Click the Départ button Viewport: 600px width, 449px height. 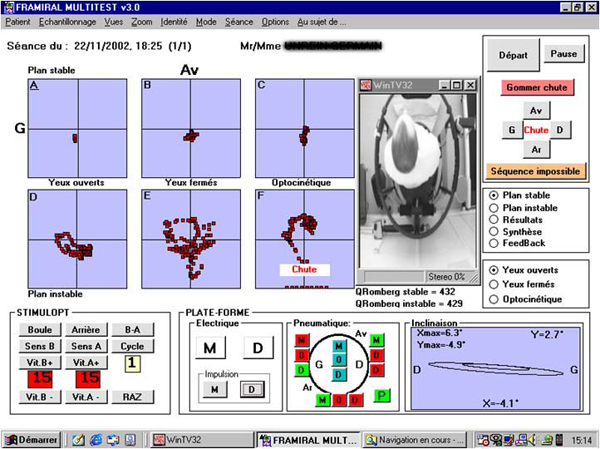coord(513,55)
